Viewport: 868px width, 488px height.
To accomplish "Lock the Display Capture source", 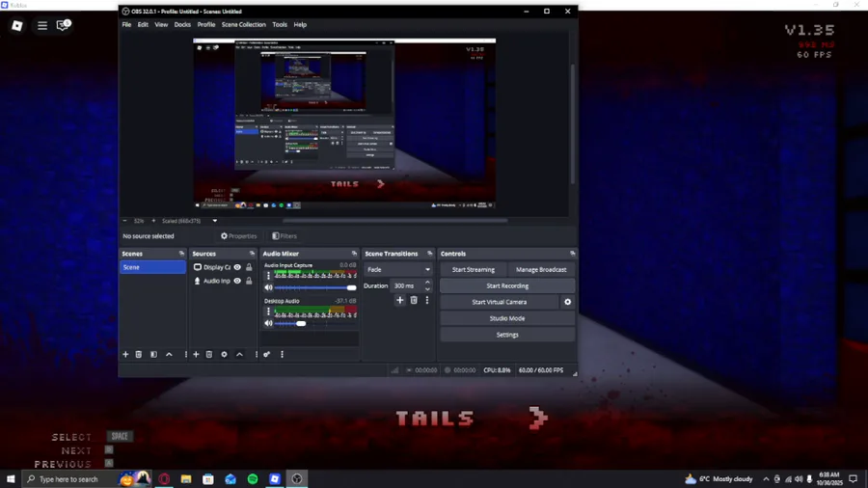I will pyautogui.click(x=249, y=267).
